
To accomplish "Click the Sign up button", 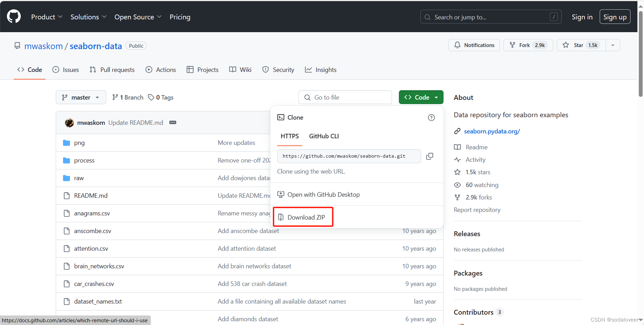I will pyautogui.click(x=615, y=17).
